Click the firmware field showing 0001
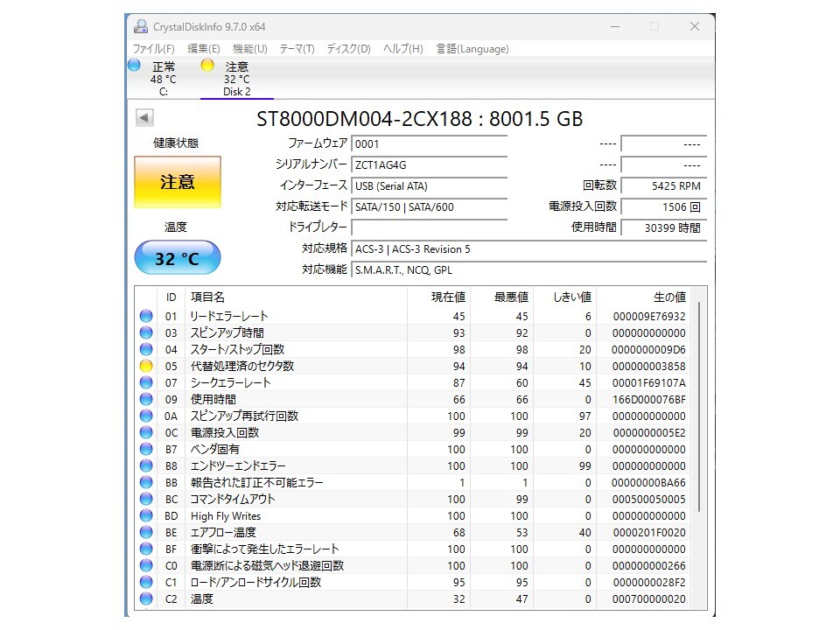The height and width of the screenshot is (630, 840). [429, 143]
